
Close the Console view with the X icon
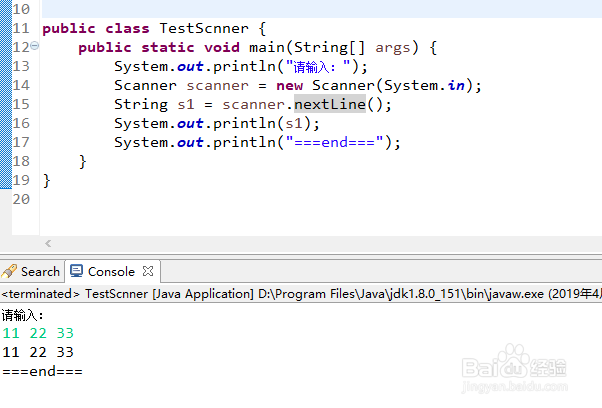point(148,271)
